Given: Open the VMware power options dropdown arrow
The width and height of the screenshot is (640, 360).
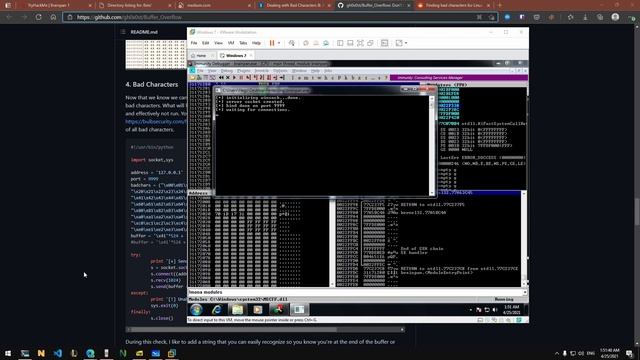Looking at the screenshot, I should pyautogui.click(x=279, y=43).
